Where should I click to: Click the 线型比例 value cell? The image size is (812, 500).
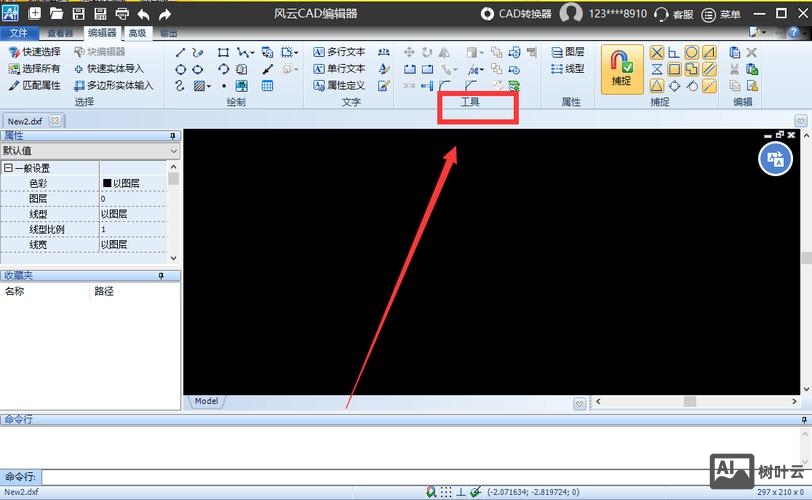tap(133, 229)
